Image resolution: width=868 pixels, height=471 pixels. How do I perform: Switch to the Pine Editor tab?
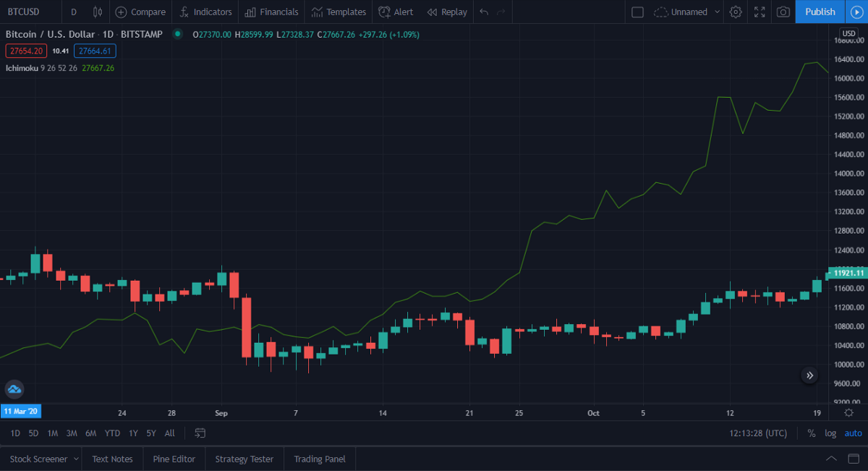coord(174,459)
